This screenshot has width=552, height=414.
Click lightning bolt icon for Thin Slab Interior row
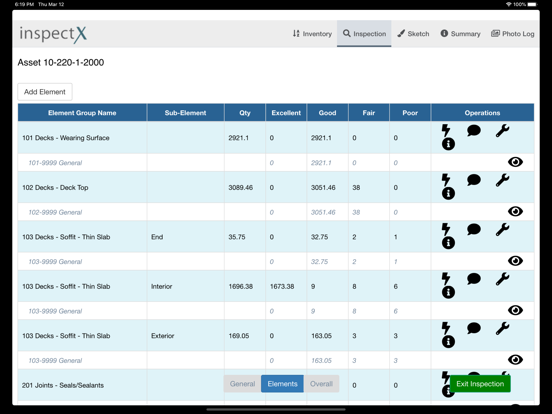[x=446, y=278]
